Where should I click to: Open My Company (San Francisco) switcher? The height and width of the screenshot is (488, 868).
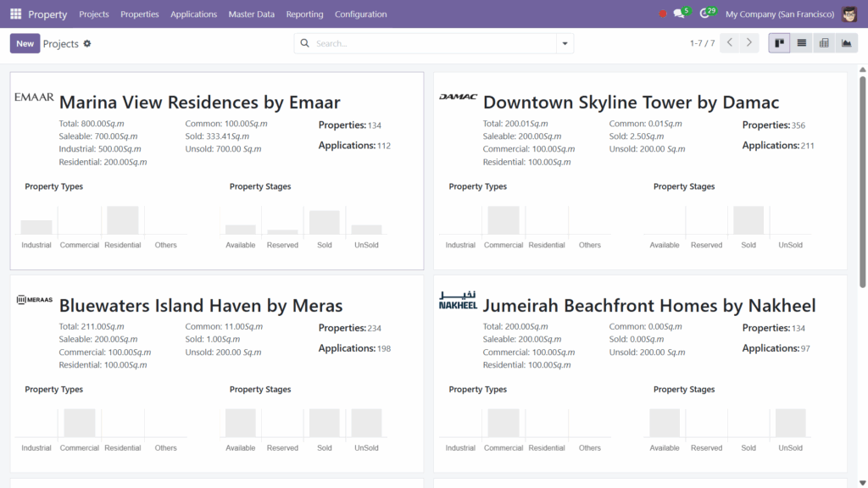[780, 14]
